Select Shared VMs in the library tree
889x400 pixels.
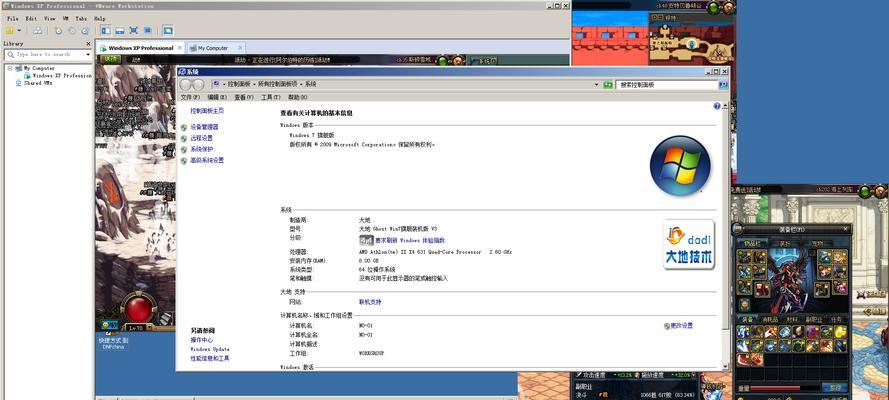34,83
